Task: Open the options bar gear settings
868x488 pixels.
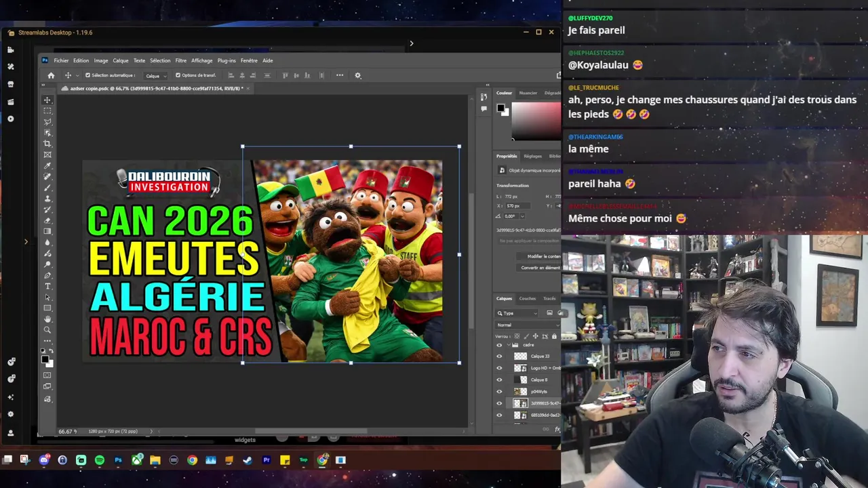Action: click(x=358, y=75)
